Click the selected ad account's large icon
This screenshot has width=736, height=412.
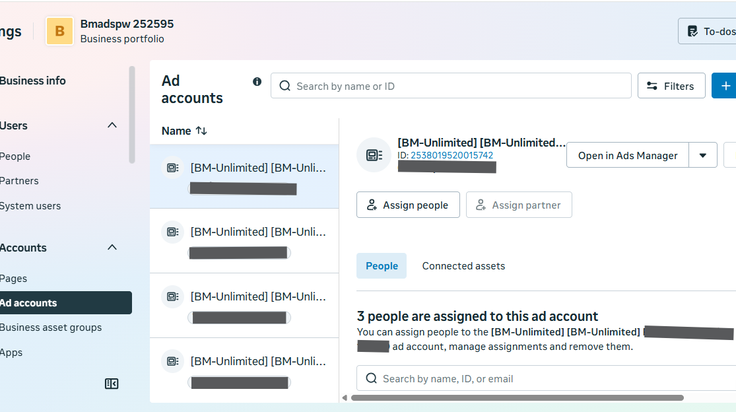[x=374, y=155]
